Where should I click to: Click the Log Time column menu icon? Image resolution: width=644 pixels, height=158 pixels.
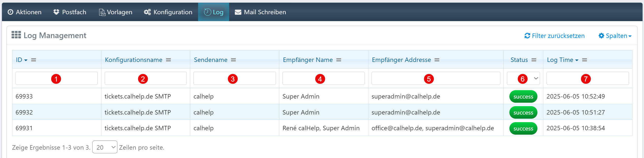tap(584, 60)
